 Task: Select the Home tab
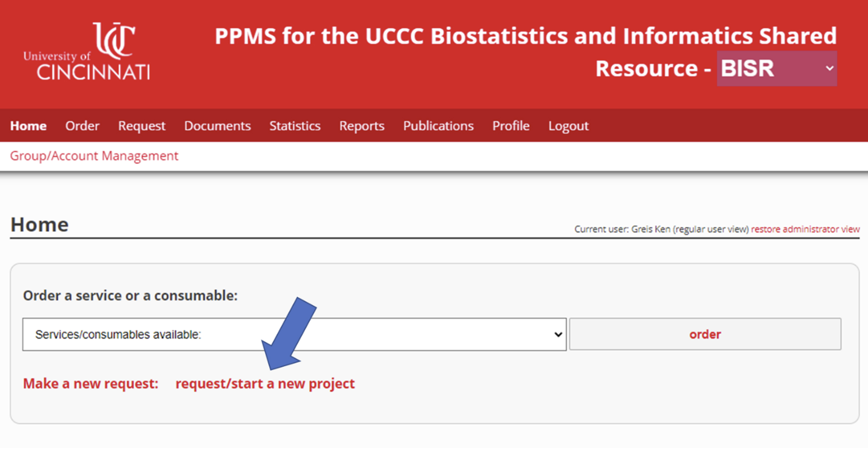pyautogui.click(x=28, y=126)
